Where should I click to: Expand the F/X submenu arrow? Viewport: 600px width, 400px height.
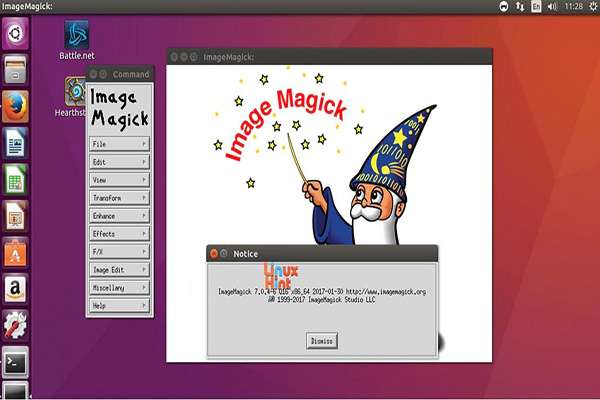144,251
